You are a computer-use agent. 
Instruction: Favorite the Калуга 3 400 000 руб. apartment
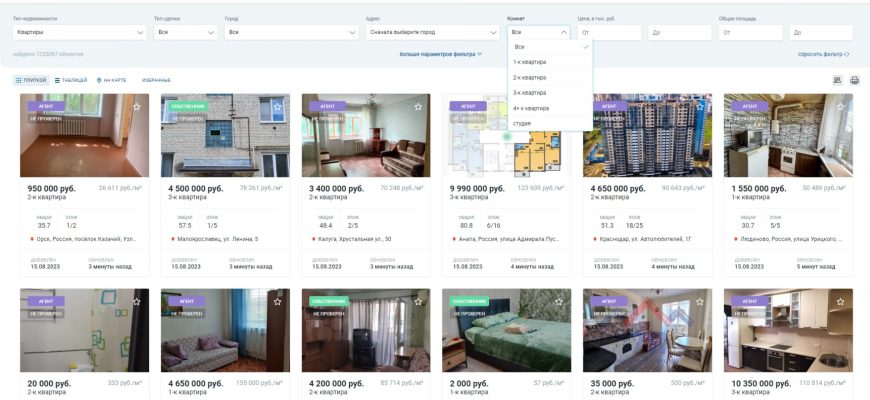click(420, 106)
